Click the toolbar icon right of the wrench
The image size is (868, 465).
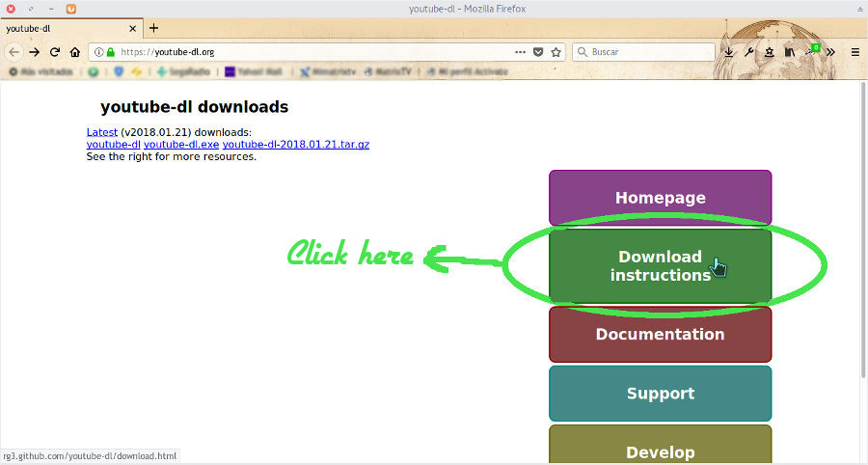coord(769,52)
